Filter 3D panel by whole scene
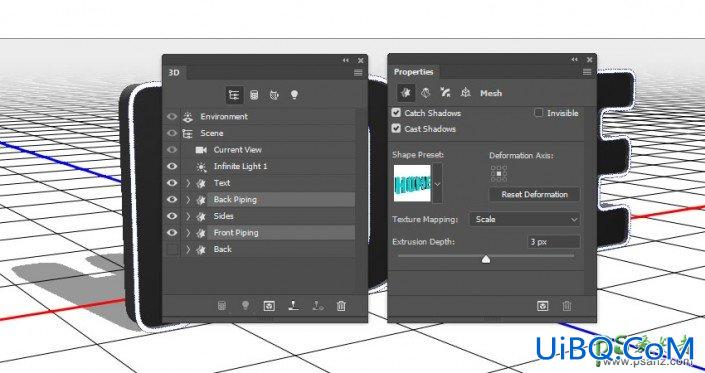This screenshot has height=373, width=705. point(234,95)
